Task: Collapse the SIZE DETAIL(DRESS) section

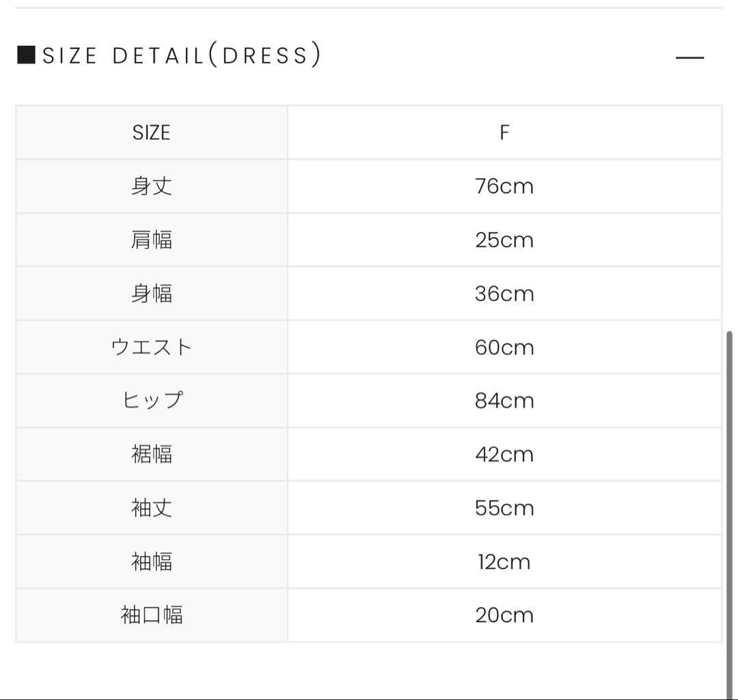Action: click(x=689, y=57)
